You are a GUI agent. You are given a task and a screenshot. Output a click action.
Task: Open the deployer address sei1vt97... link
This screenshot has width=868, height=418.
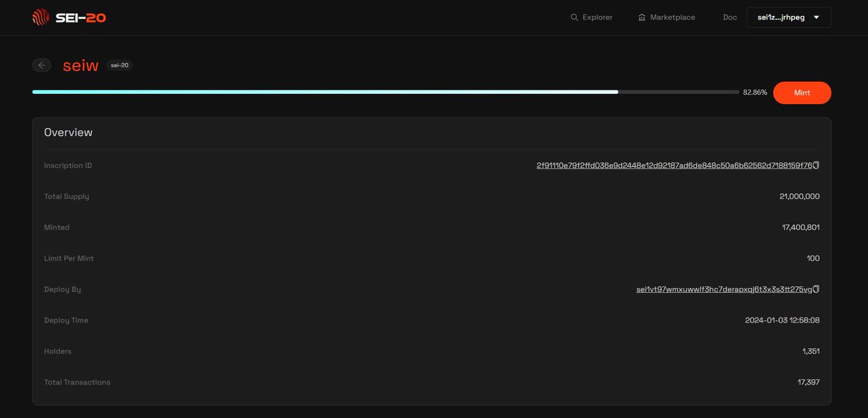724,289
